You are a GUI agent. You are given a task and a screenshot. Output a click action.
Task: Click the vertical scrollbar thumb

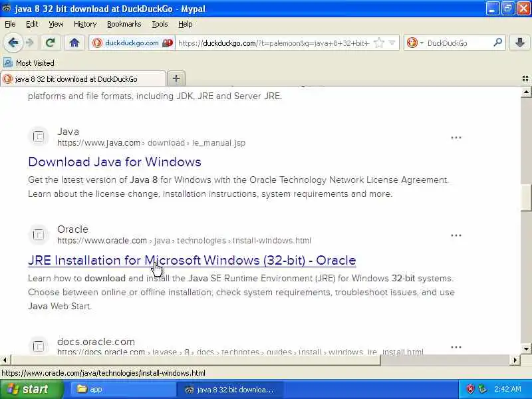pyautogui.click(x=526, y=198)
